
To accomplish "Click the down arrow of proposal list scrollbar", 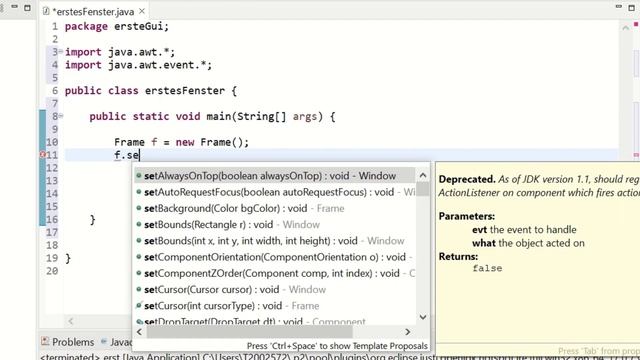I will click(x=423, y=317).
